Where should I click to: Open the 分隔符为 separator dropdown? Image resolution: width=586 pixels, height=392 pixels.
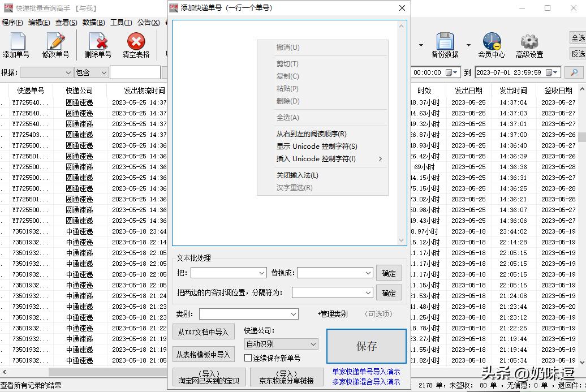point(368,292)
